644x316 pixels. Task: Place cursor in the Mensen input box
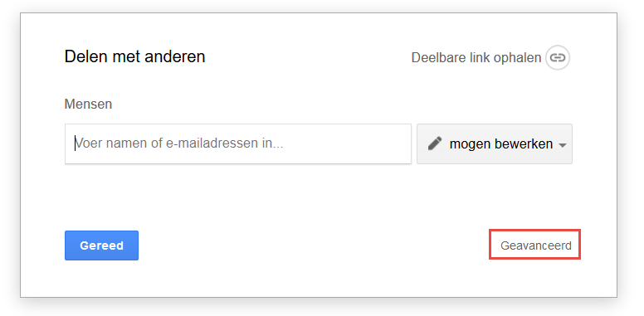238,143
